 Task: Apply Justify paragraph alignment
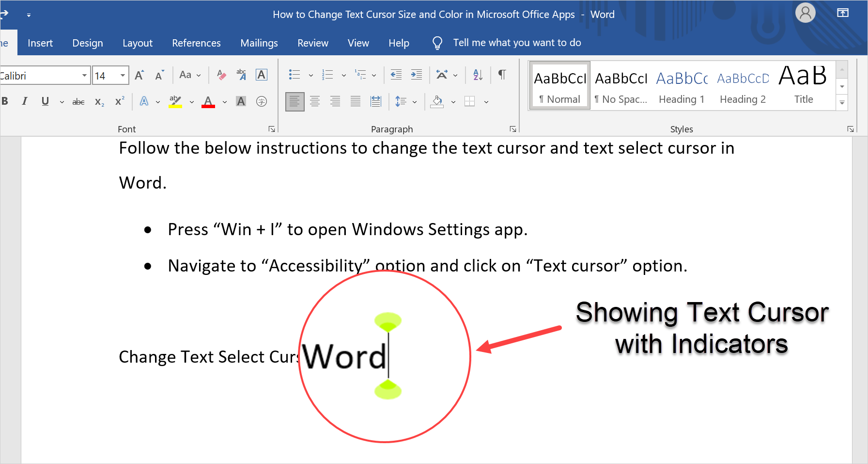click(355, 101)
